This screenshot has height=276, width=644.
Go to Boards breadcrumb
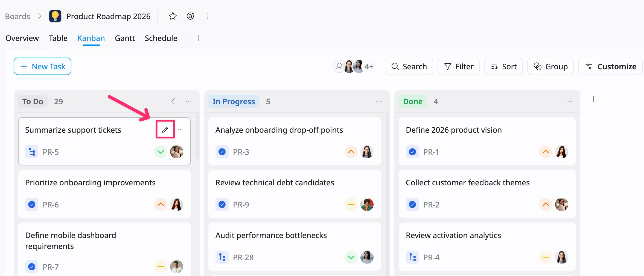pos(18,16)
